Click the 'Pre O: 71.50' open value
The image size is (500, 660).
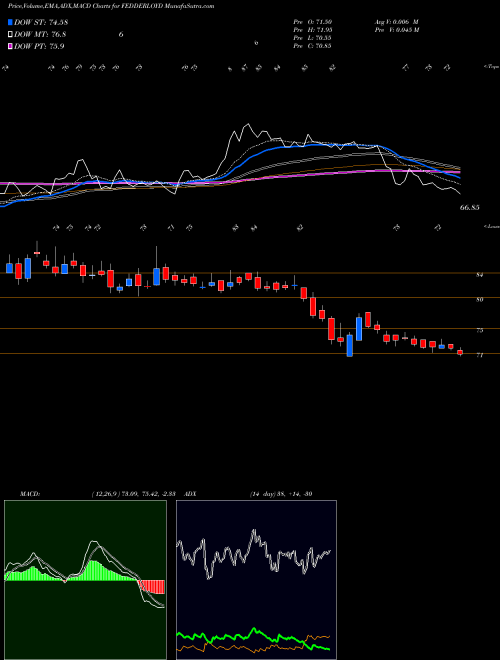312,21
